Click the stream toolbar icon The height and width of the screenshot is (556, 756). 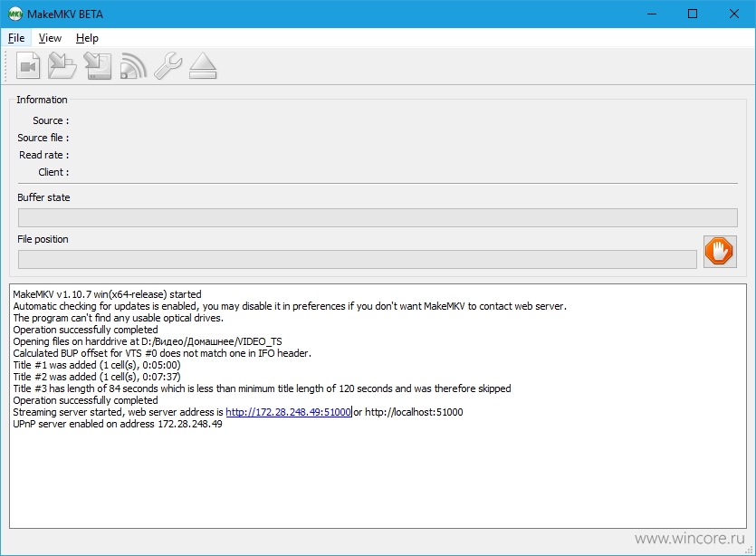click(133, 65)
